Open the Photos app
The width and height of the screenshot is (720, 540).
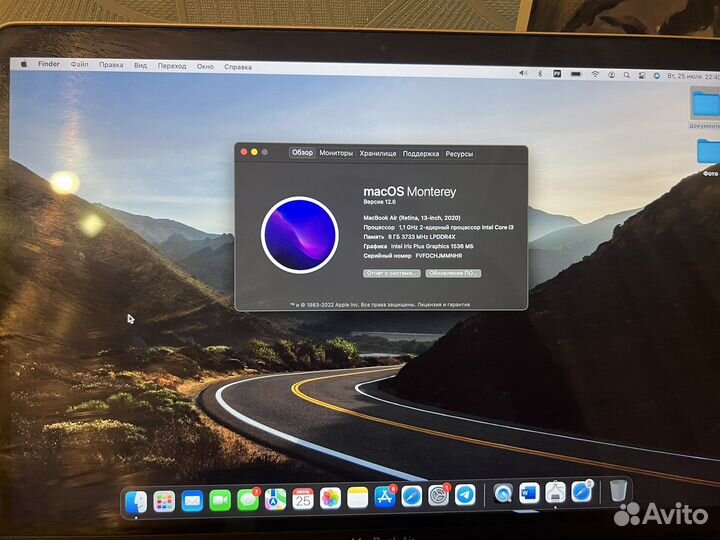coord(330,498)
